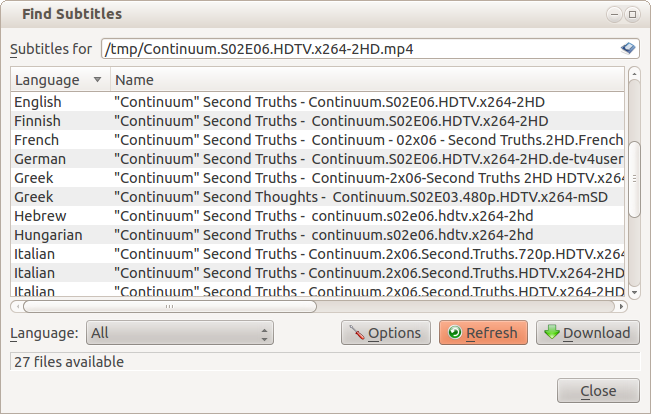Select the Finnish subtitle entry
This screenshot has width=651, height=414.
[x=300, y=121]
